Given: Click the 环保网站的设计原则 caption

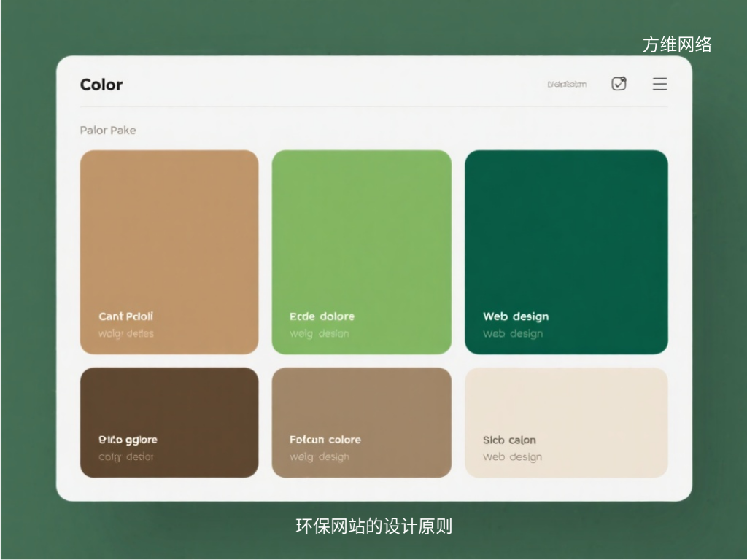Looking at the screenshot, I should 373,526.
